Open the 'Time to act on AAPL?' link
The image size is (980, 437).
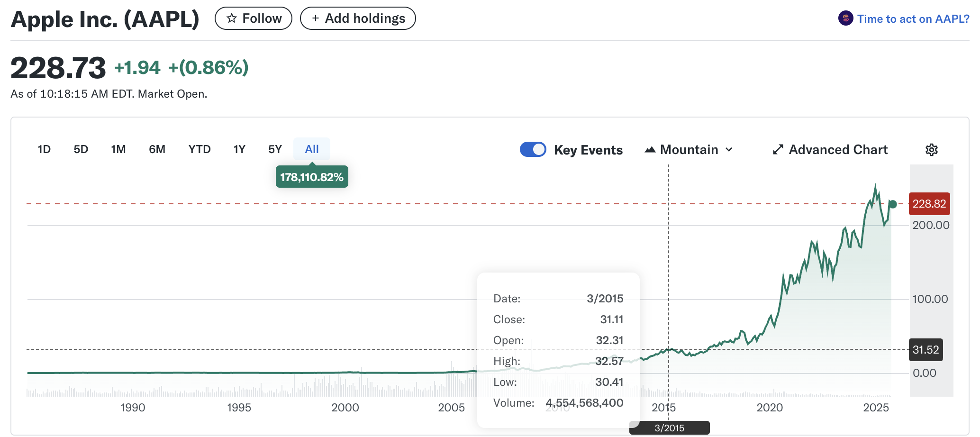[x=913, y=19]
